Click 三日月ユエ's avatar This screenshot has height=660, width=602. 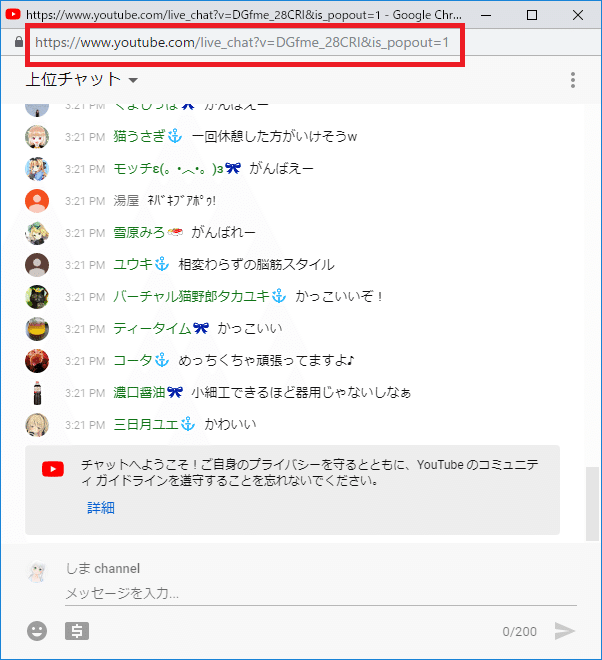[x=37, y=425]
